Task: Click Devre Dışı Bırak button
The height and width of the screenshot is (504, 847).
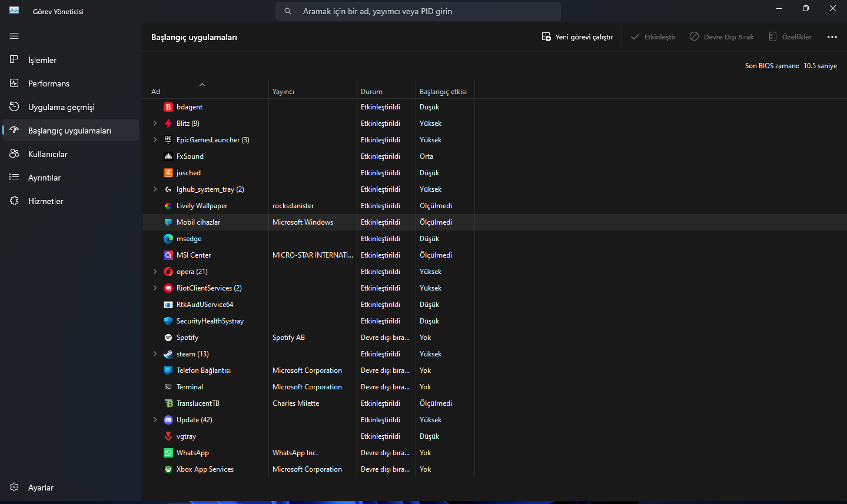Action: tap(721, 36)
